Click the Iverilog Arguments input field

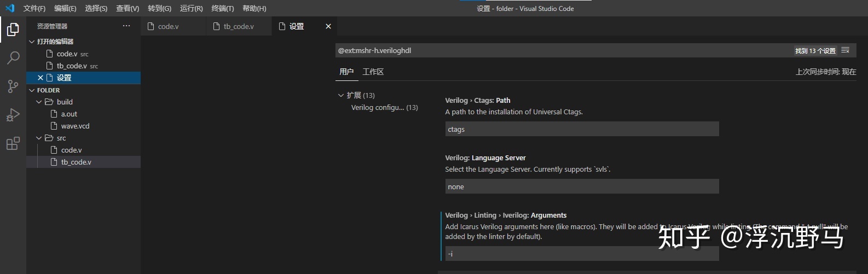(x=582, y=253)
